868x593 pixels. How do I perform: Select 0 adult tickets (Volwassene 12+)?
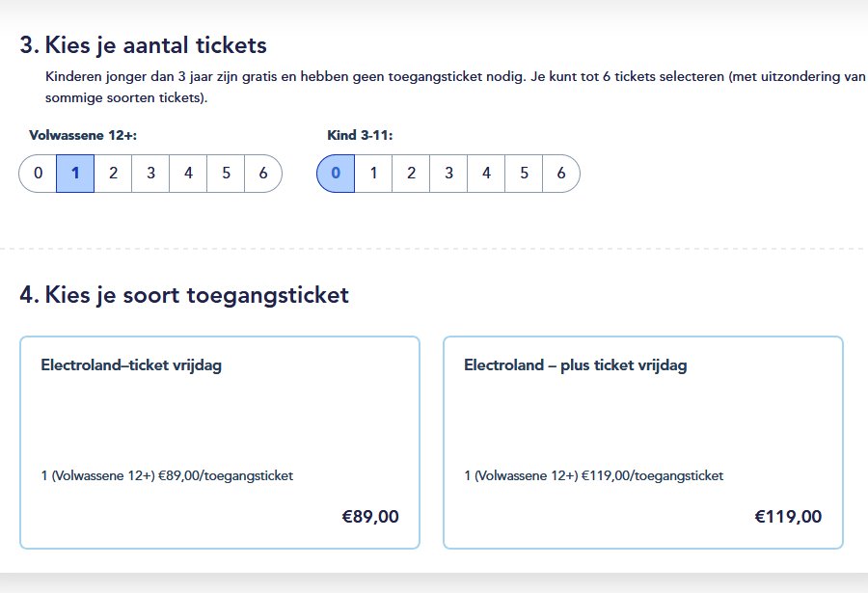tap(39, 174)
